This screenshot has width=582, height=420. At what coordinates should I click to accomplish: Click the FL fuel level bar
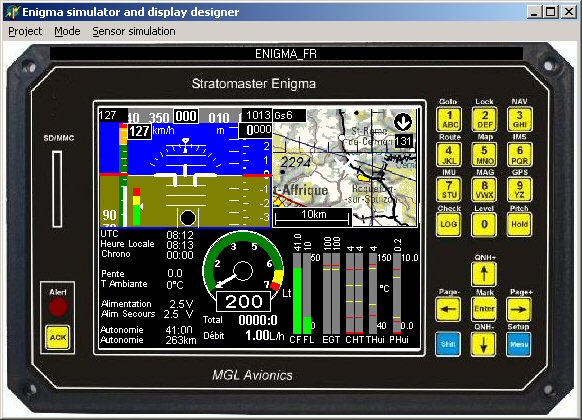coord(307,293)
